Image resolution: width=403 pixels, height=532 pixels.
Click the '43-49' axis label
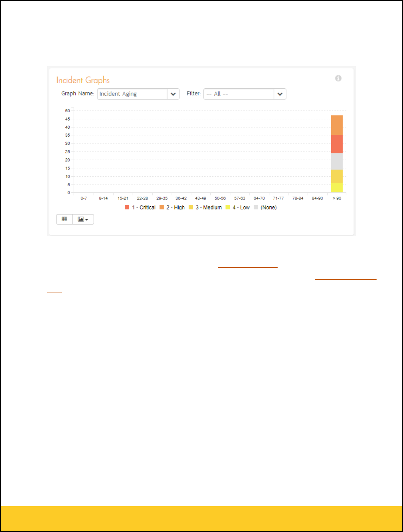tap(200, 198)
